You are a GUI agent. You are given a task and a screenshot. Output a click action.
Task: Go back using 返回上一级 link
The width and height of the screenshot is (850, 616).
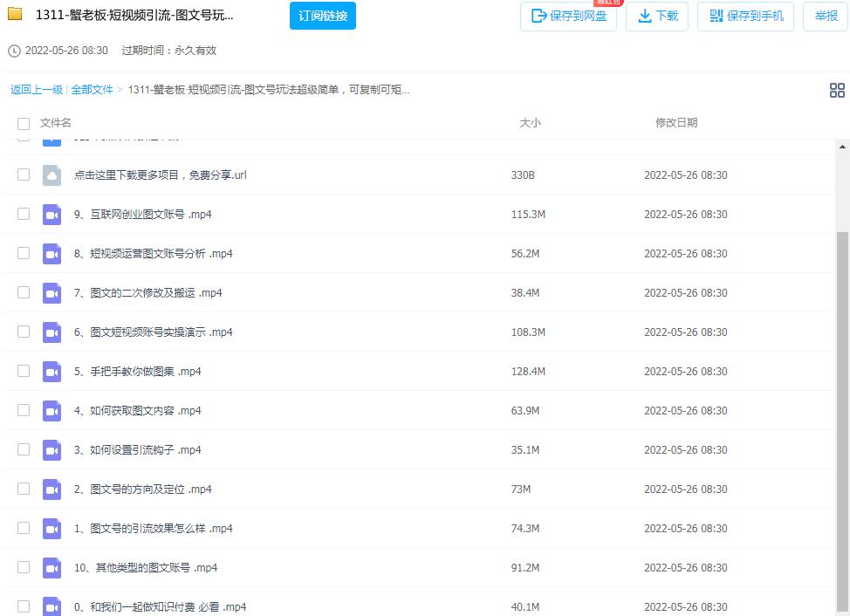pyautogui.click(x=37, y=90)
